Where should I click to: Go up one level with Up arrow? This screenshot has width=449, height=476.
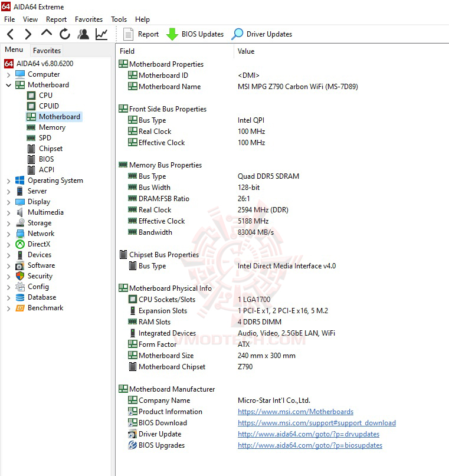click(x=47, y=33)
